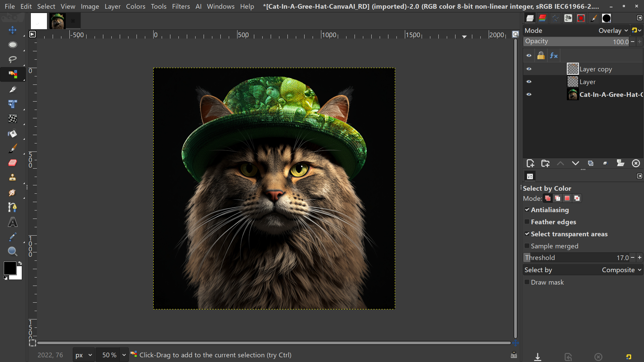
Task: Duplicate the selected layer
Action: (591, 163)
